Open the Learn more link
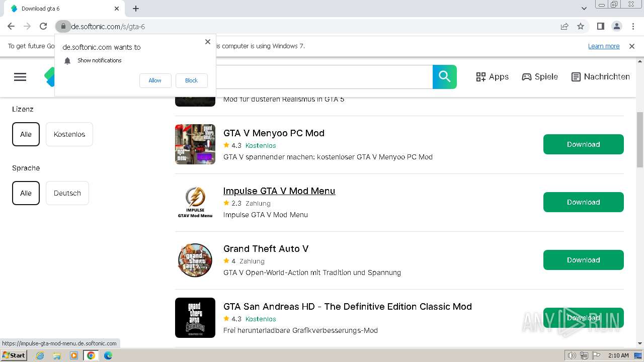The width and height of the screenshot is (644, 362). [604, 46]
